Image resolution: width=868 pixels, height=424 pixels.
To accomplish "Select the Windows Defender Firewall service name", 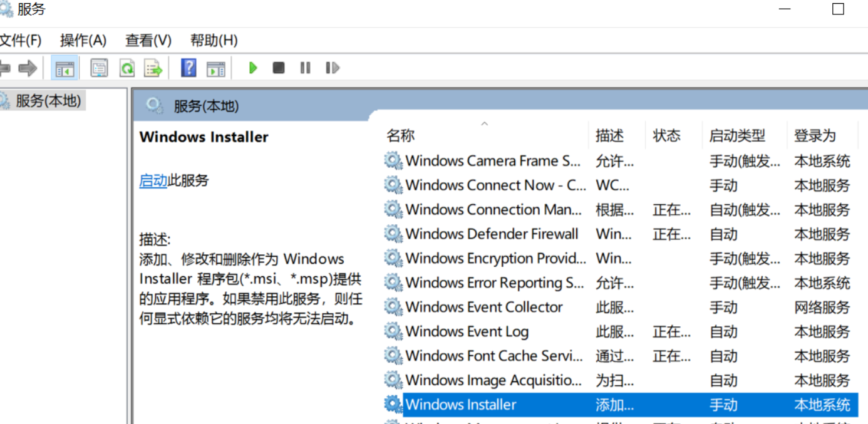I will [492, 234].
